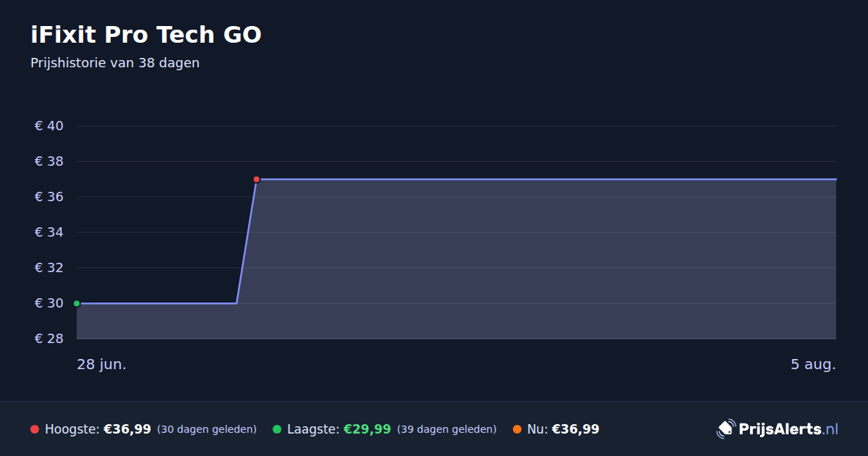Click the green Laagste legend dot
This screenshot has height=456, width=868.
coord(277,429)
